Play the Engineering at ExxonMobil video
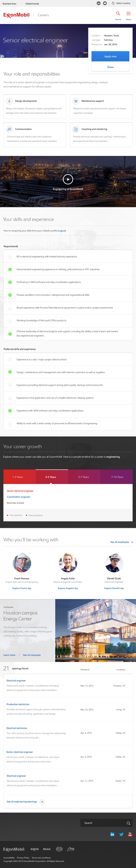 tap(68, 179)
